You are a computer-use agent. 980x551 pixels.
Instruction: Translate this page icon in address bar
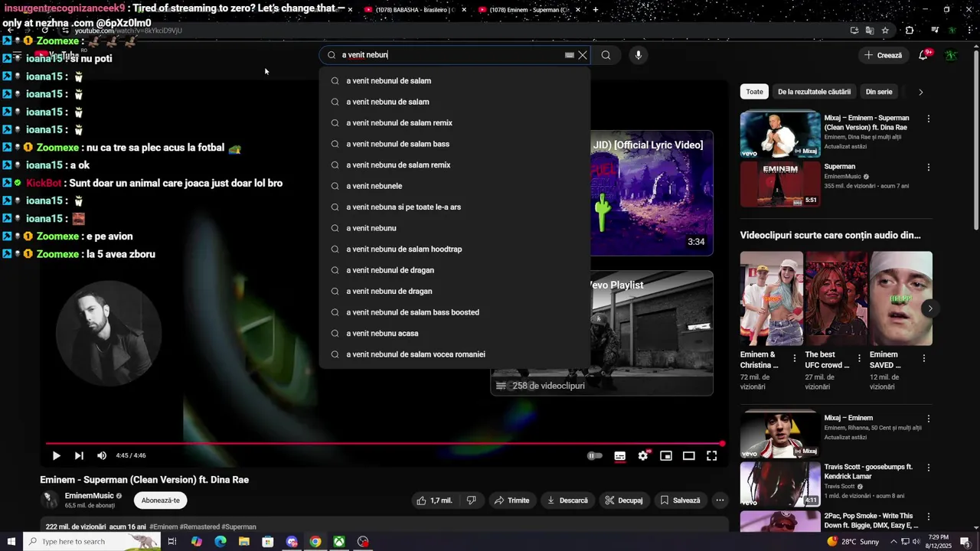pos(870,31)
